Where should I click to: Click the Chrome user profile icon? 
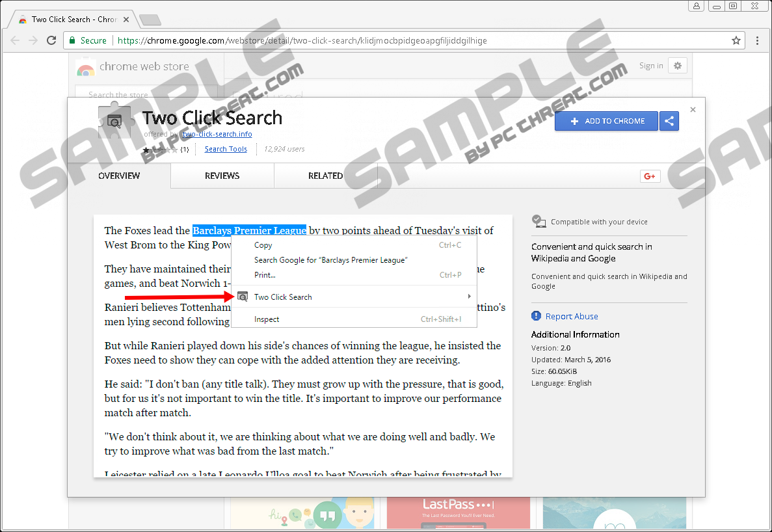tap(696, 6)
